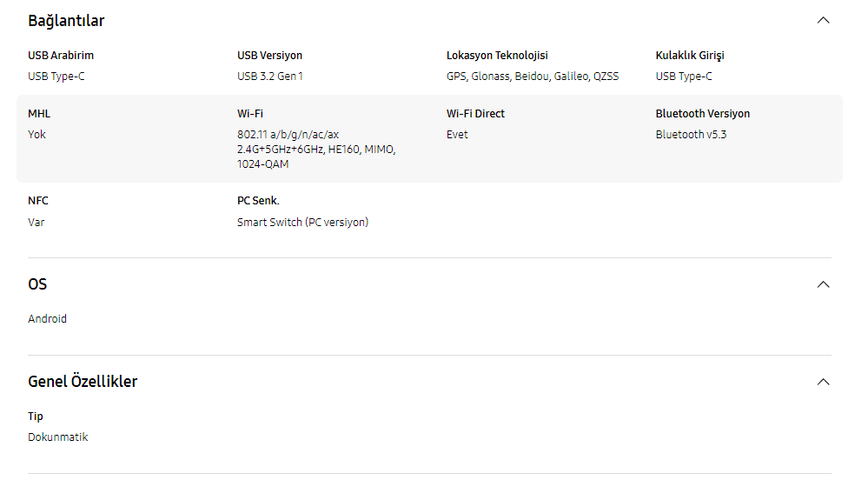The image size is (868, 480).
Task: Click the Bluetooth v5.3 value
Action: (x=691, y=135)
